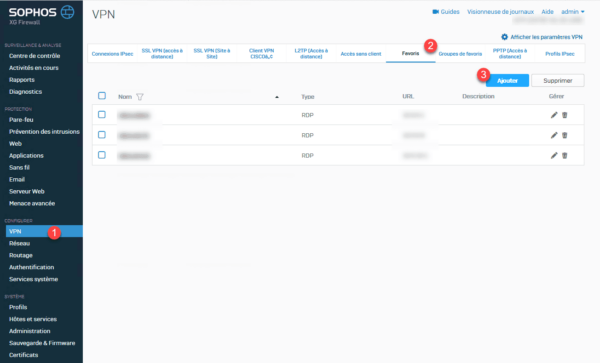Screen dimensions: 600x363
Task: Check the first RDP row checkbox
Action: point(102,114)
